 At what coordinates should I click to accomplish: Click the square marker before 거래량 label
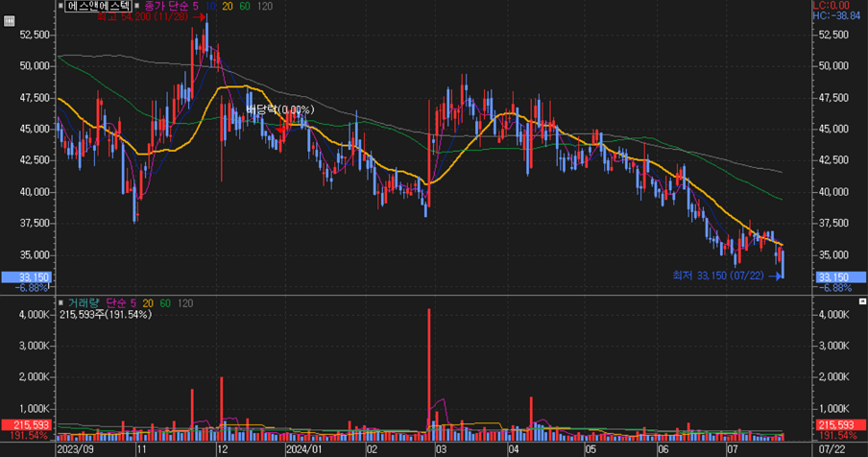tap(61, 302)
